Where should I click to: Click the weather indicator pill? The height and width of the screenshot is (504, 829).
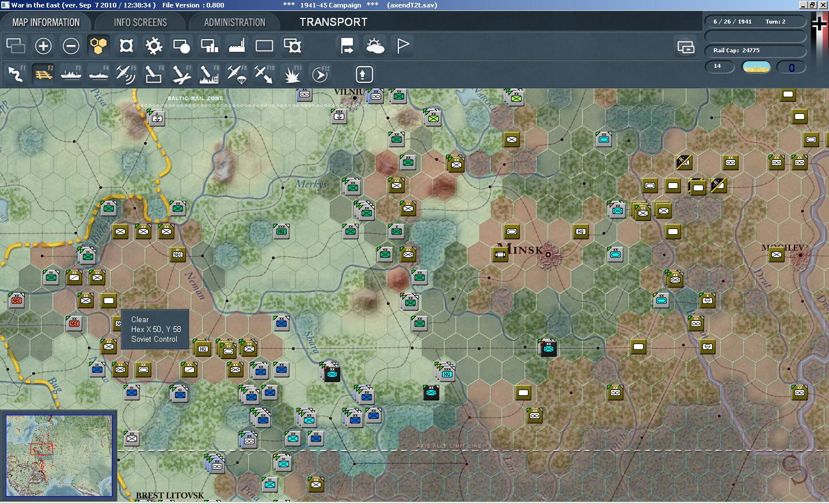pyautogui.click(x=756, y=67)
